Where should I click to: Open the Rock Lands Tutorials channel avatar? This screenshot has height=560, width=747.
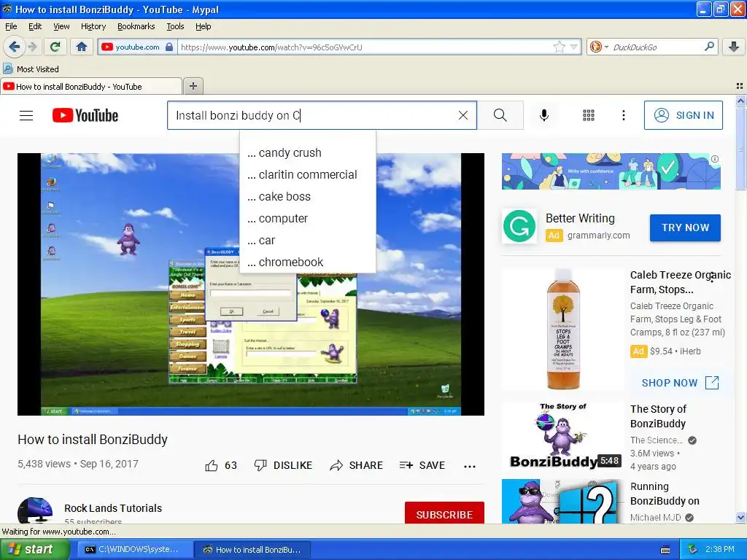[x=35, y=510]
